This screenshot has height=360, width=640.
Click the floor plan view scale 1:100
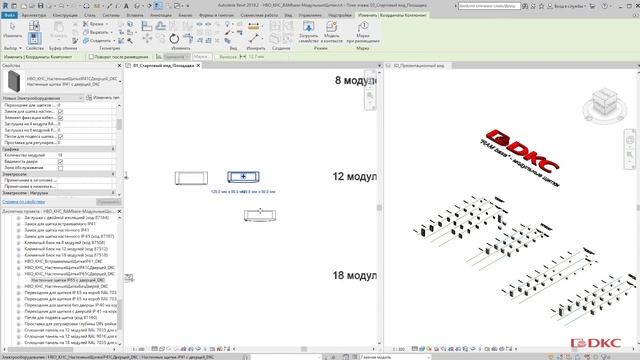pyautogui.click(x=138, y=349)
